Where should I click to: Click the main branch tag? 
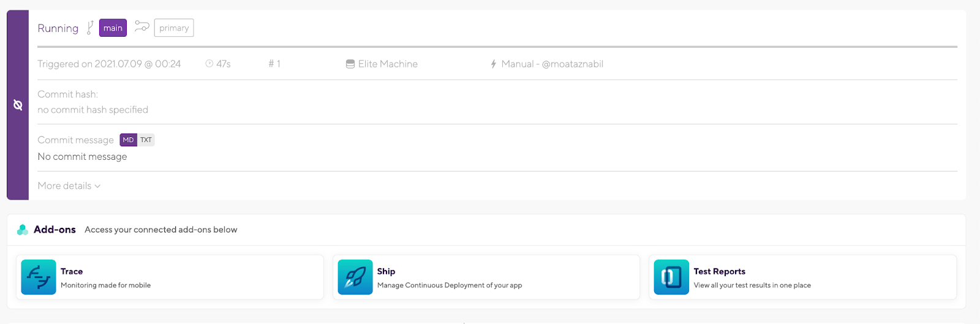(x=113, y=28)
